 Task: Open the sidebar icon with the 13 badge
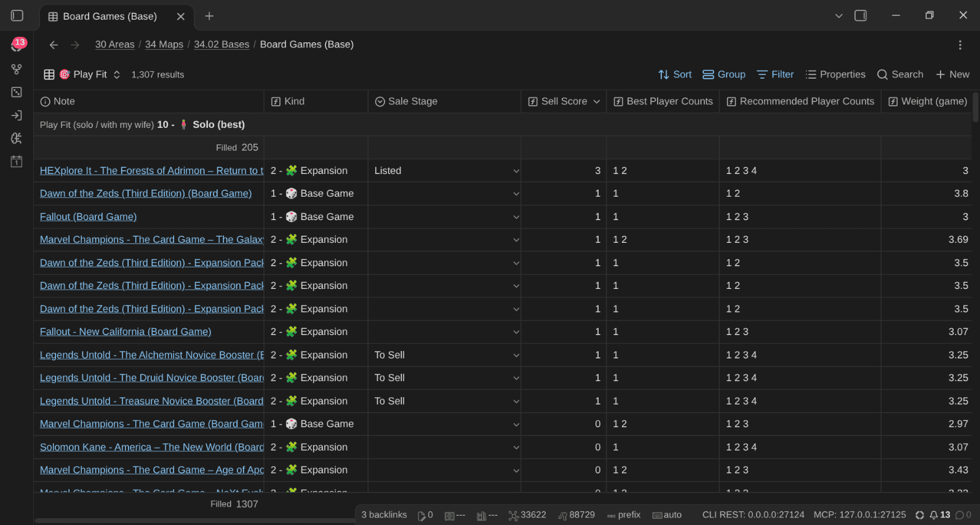click(17, 45)
